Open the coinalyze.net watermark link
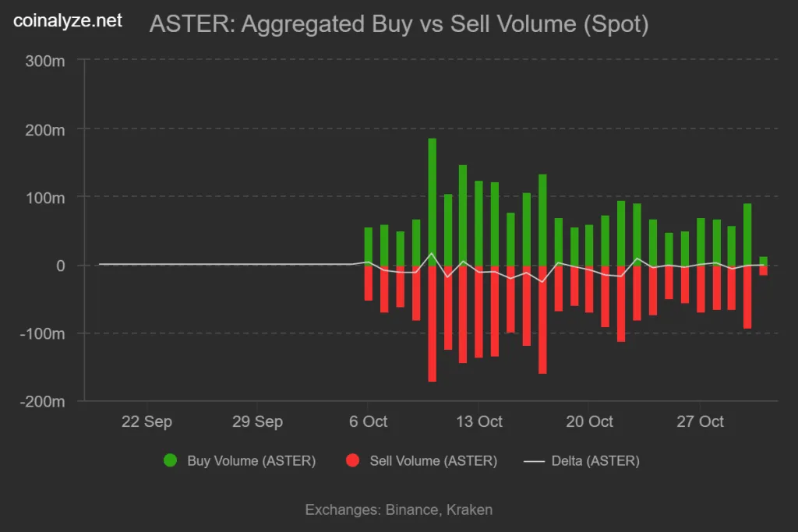This screenshot has height=532, width=798. [68, 21]
